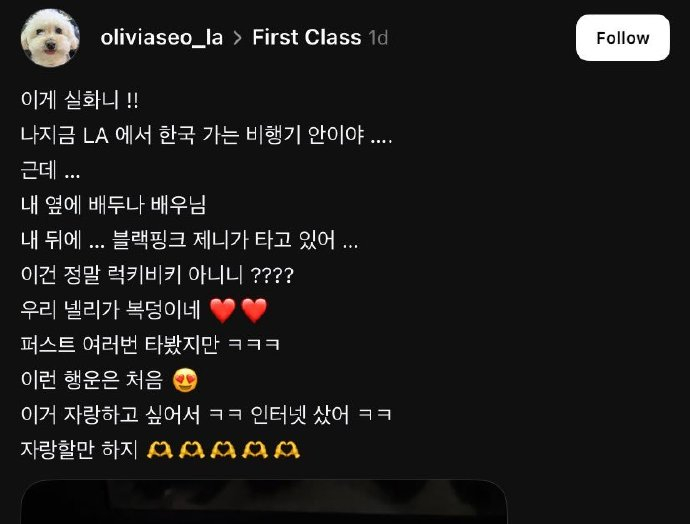Click the line mentioning 블랙핑크 제니가

pyautogui.click(x=189, y=240)
